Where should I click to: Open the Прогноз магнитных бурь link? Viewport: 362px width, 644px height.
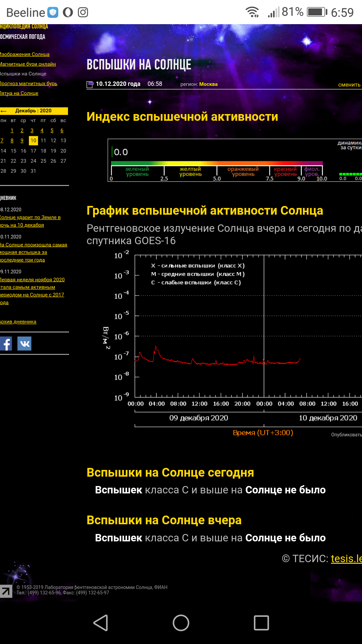point(28,84)
